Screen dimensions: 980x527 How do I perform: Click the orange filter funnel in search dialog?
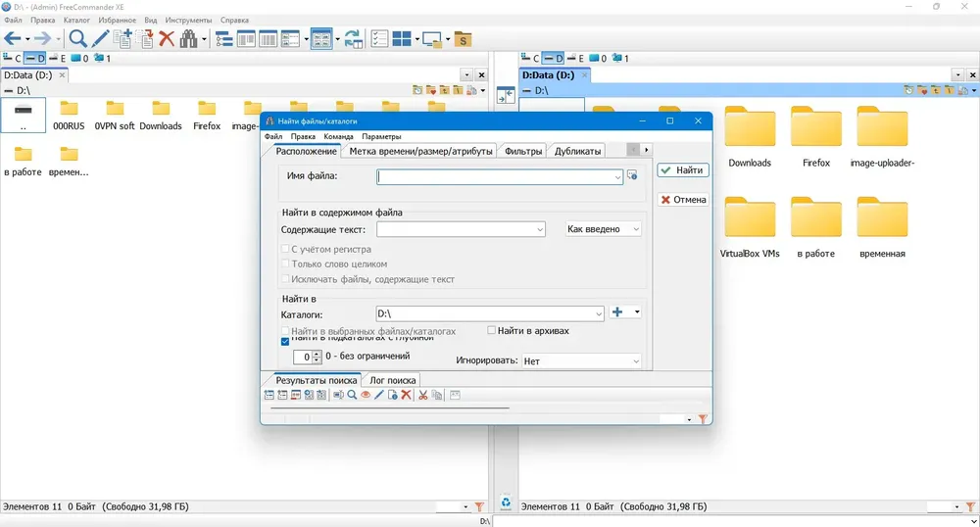[703, 419]
